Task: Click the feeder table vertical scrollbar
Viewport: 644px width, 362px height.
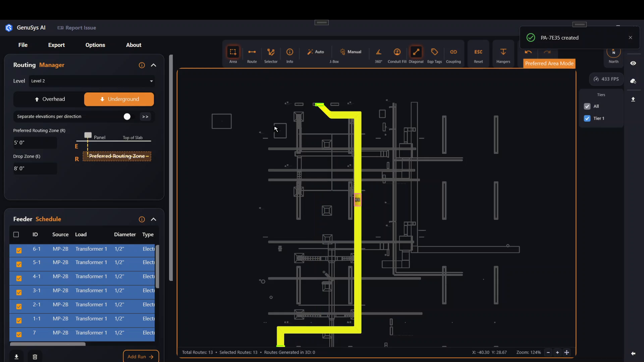Action: click(x=157, y=266)
